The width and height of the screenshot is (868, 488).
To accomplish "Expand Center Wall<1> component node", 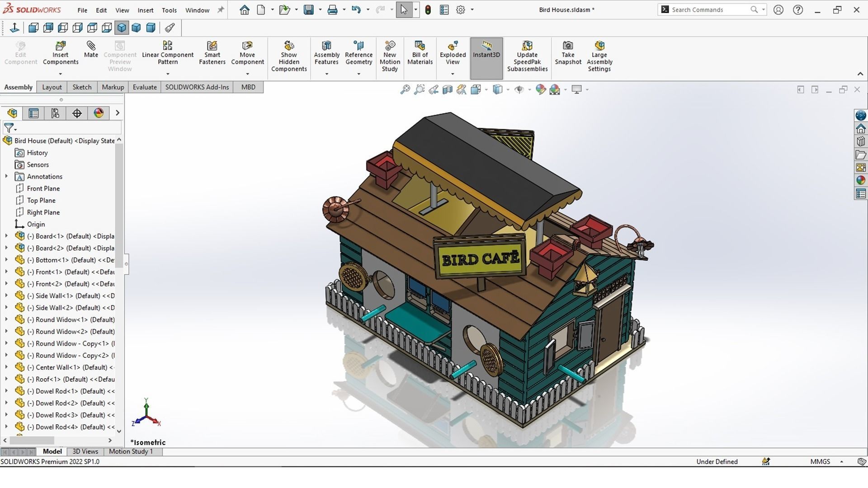I will 6,367.
